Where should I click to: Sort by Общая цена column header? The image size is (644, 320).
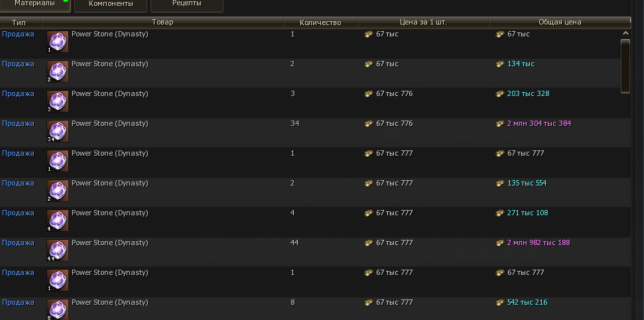[560, 23]
